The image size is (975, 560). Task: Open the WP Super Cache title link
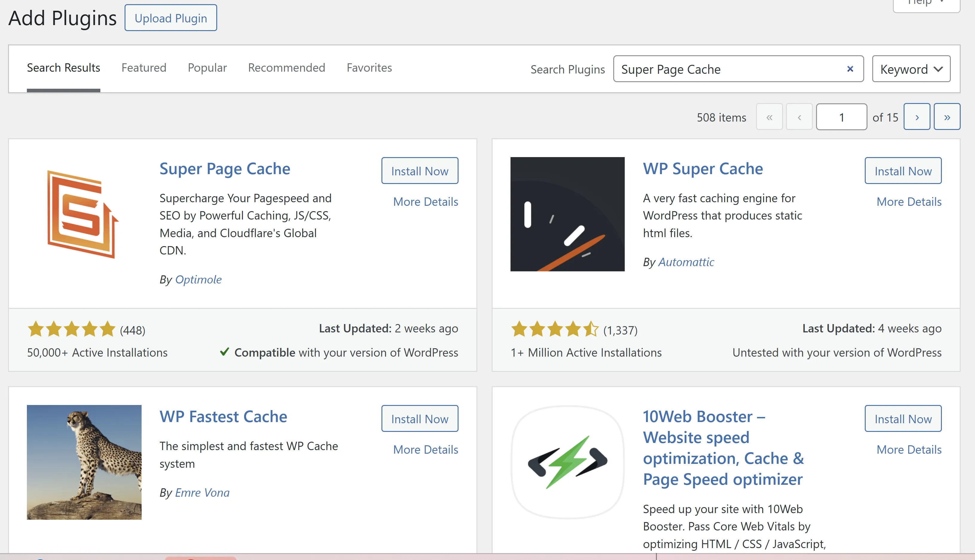[x=703, y=169]
